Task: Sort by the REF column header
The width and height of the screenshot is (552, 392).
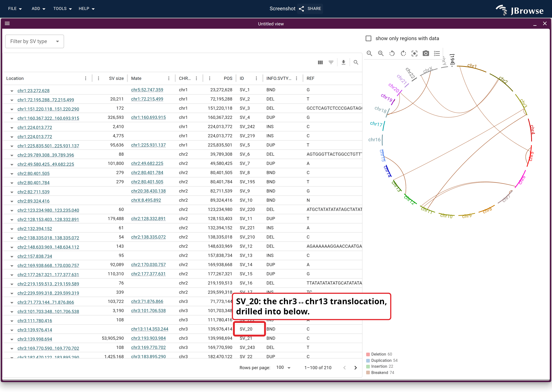Action: click(x=311, y=78)
